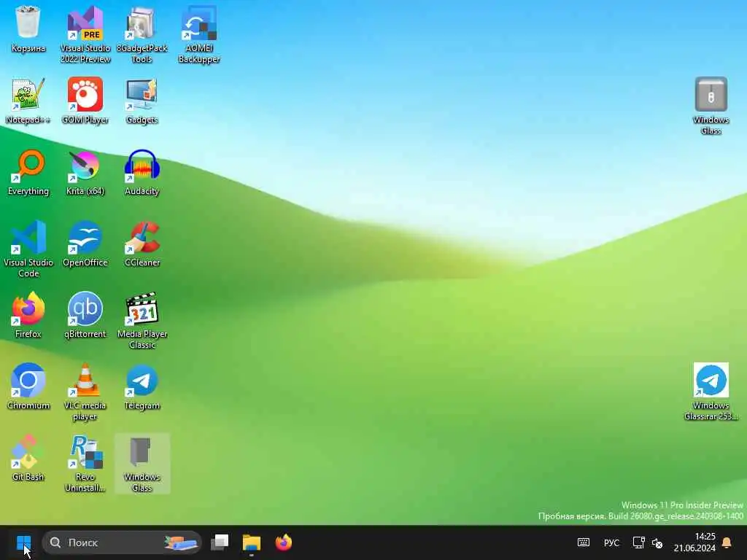The image size is (747, 560).
Task: Select the Everything search shortcut
Action: coord(28,172)
